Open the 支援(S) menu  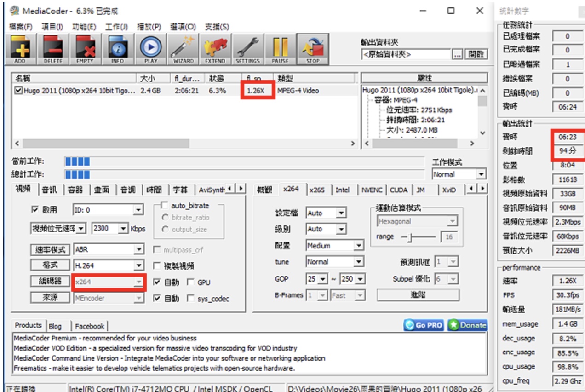click(217, 26)
